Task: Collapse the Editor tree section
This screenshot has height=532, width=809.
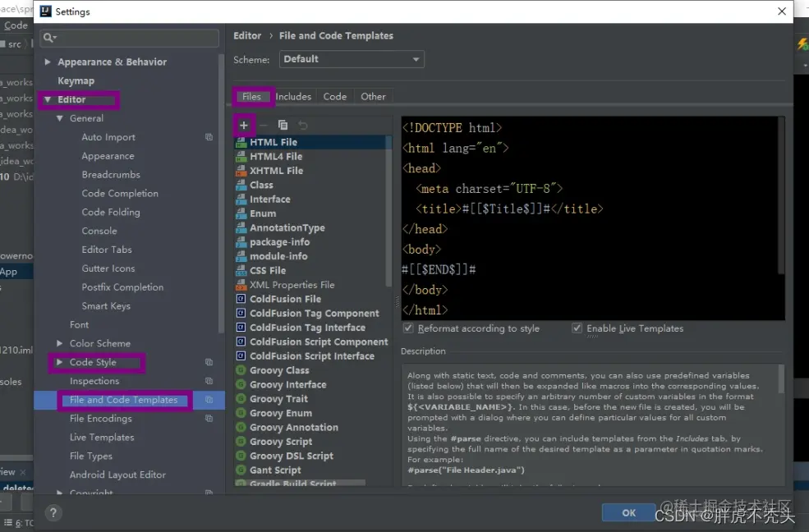Action: [48, 99]
